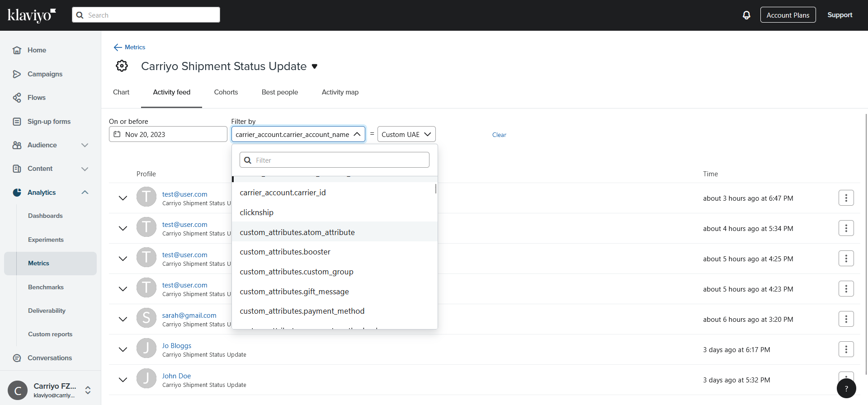Open the options menu for the 5:34 PM event
This screenshot has width=868, height=405.
pos(846,228)
